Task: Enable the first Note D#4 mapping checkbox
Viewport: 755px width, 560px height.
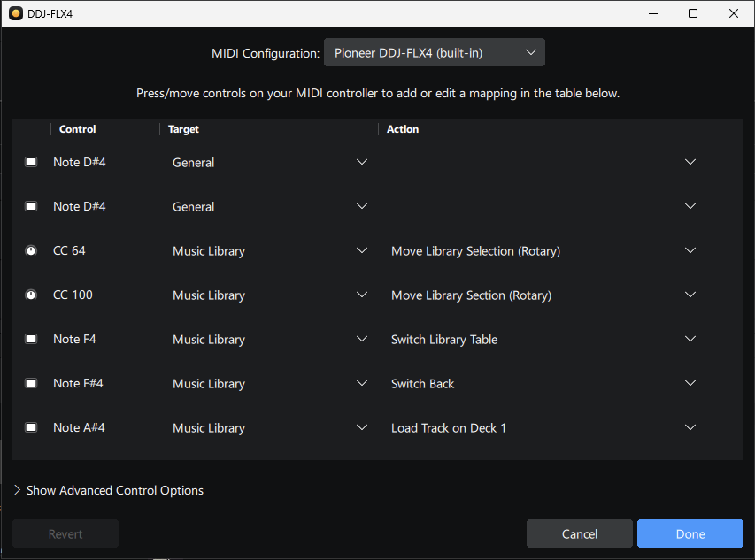Action: (x=31, y=162)
